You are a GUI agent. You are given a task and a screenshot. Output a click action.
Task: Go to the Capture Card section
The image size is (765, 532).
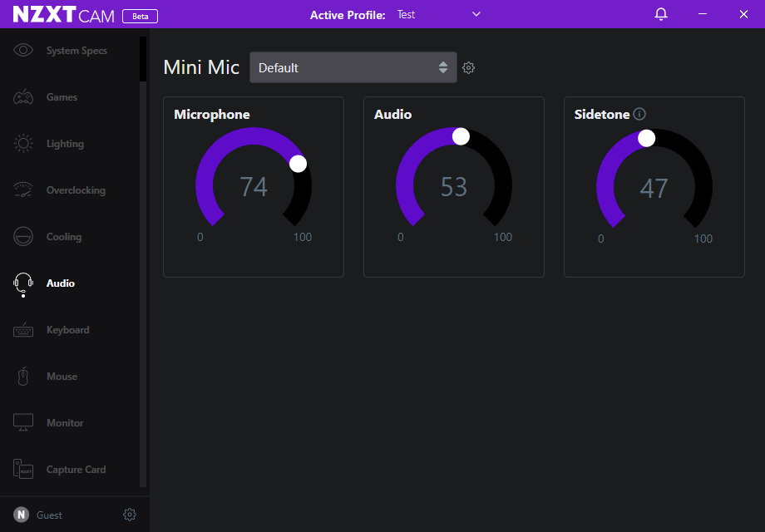(x=75, y=470)
